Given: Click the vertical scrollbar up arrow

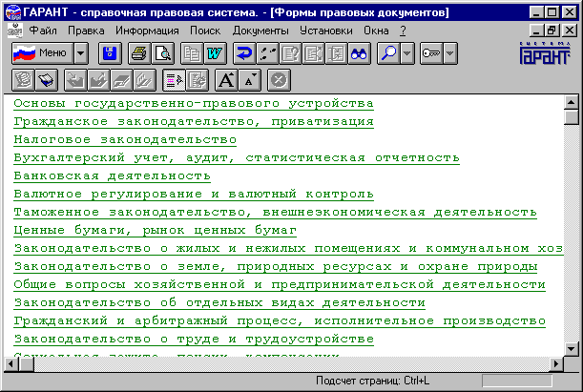Looking at the screenshot, I should 572,103.
